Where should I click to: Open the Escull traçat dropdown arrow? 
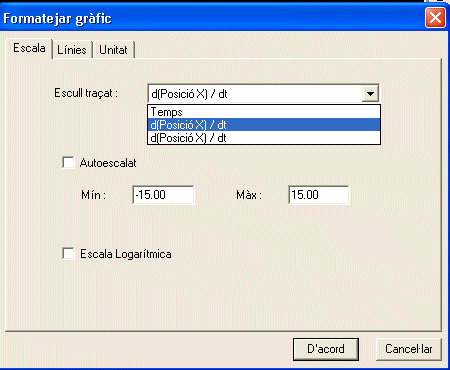coord(370,94)
